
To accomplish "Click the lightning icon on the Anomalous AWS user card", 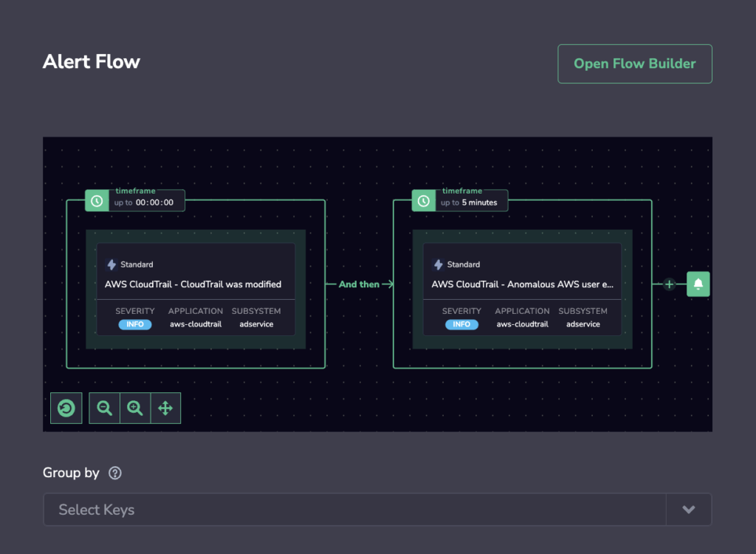I will point(439,264).
